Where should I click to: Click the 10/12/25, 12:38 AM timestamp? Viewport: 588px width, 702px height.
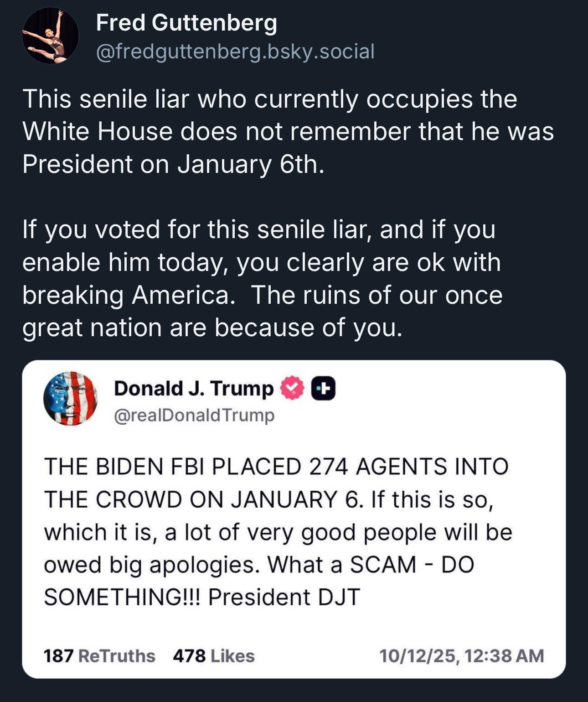tap(462, 656)
